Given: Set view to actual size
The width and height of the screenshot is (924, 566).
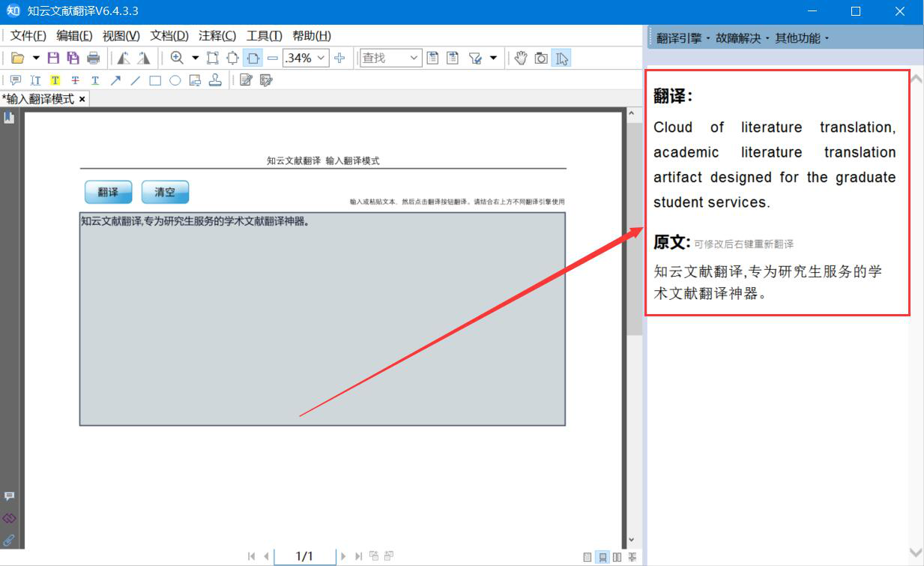Looking at the screenshot, I should pos(213,58).
